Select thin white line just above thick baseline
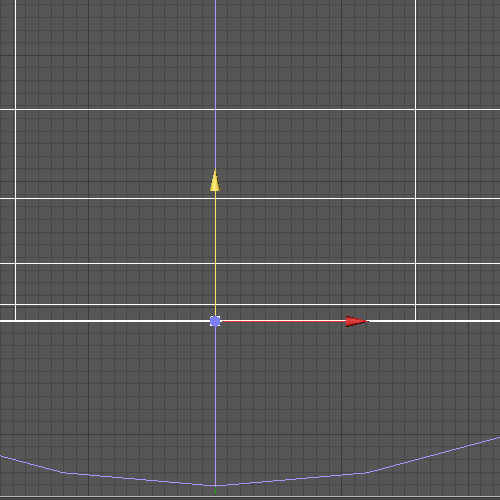Image resolution: width=500 pixels, height=500 pixels. click(250, 304)
